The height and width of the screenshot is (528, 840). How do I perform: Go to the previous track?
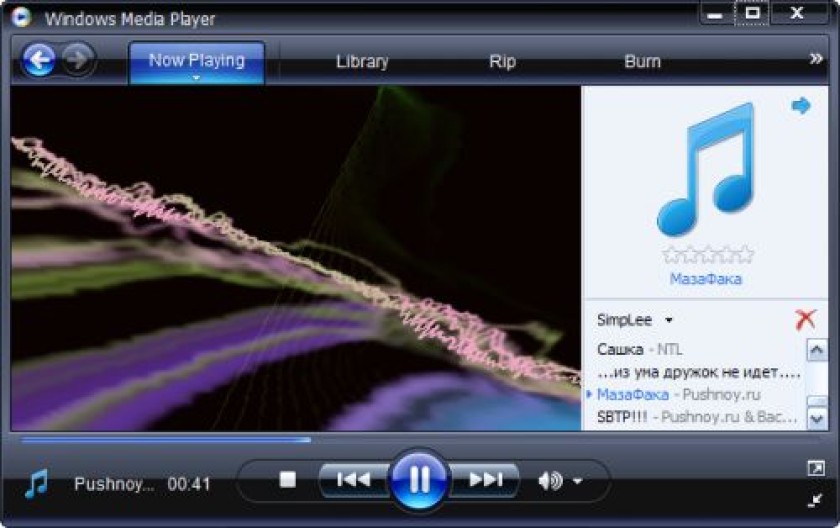pyautogui.click(x=354, y=479)
